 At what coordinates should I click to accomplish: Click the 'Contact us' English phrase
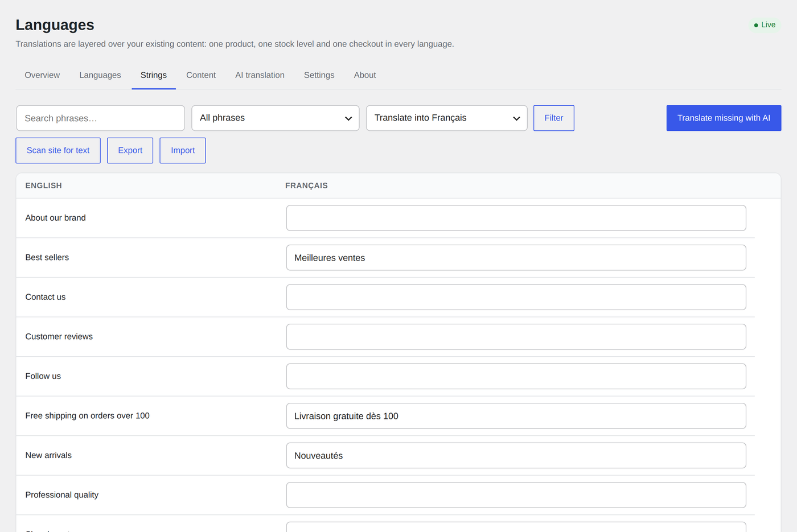coord(46,297)
